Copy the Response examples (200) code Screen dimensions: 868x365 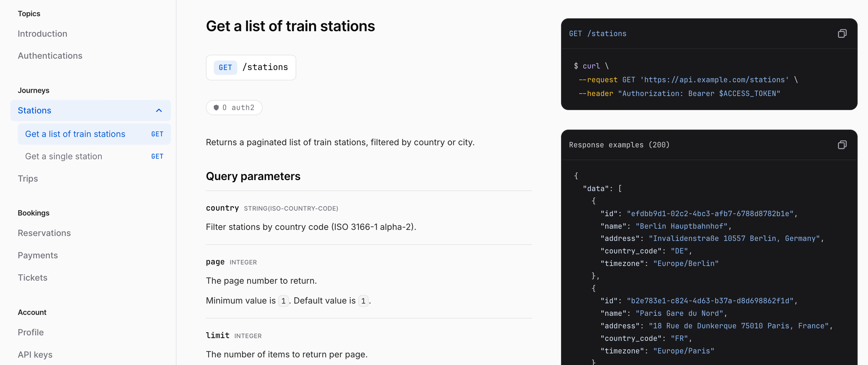842,145
